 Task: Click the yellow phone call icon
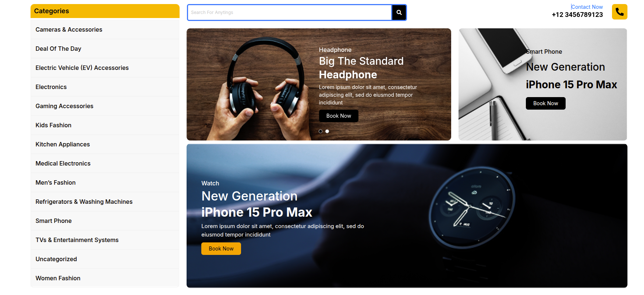(x=620, y=12)
